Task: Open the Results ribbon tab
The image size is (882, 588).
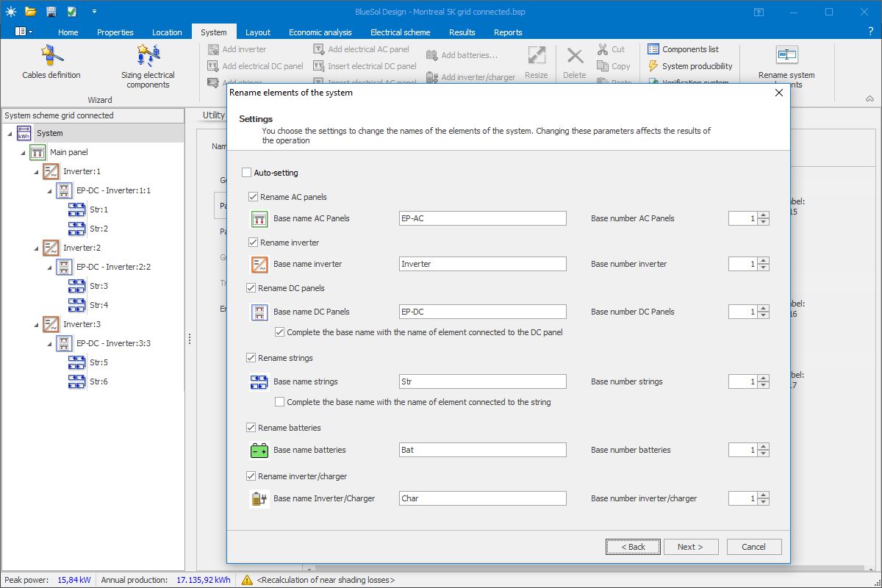Action: tap(462, 32)
